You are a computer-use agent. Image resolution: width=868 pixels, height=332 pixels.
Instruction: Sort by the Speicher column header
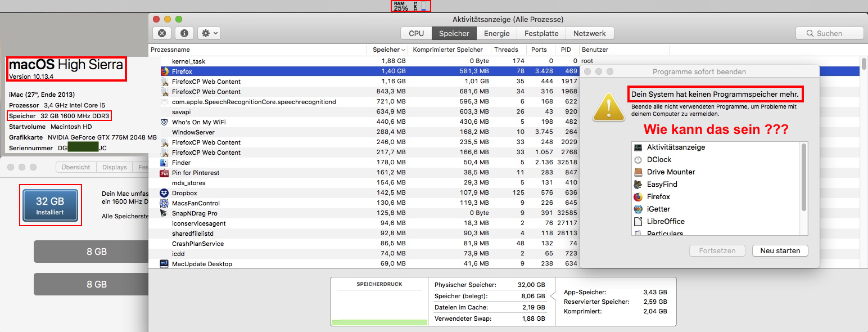pos(386,50)
